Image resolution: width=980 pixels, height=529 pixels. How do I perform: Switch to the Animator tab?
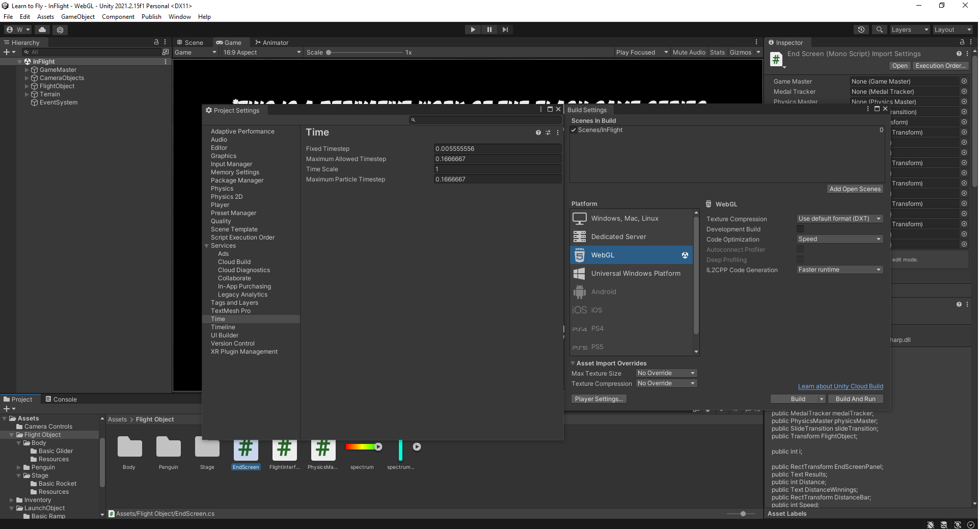[272, 42]
